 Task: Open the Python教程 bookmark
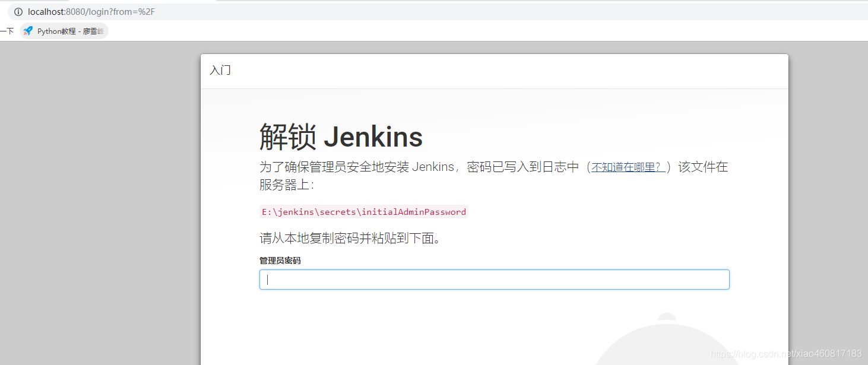pyautogui.click(x=64, y=31)
